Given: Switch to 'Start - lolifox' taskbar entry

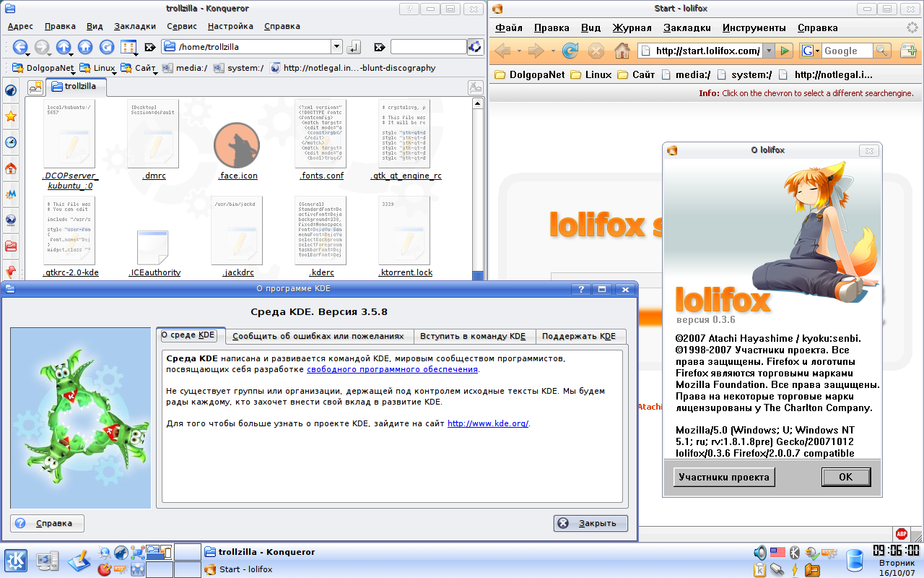Looking at the screenshot, I should click(239, 569).
